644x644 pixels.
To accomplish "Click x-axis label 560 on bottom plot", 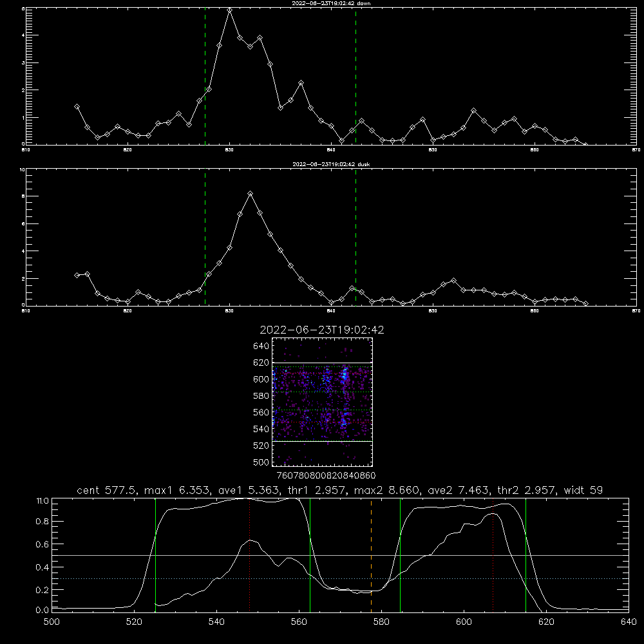I will (299, 622).
